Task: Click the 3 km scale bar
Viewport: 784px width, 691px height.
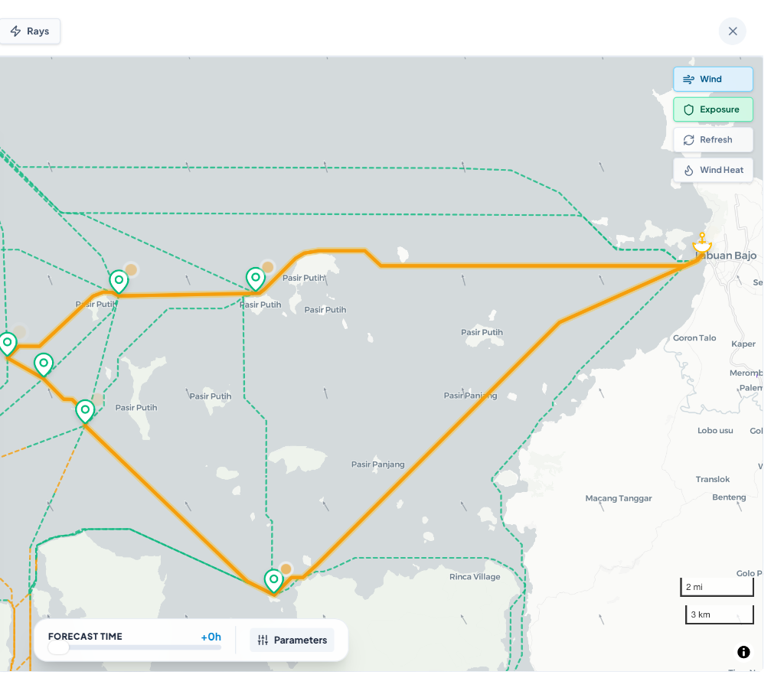Action: pyautogui.click(x=720, y=614)
